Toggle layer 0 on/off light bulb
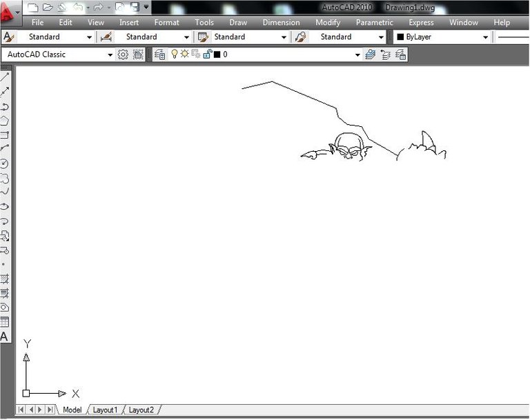Image resolution: width=530 pixels, height=420 pixels. (x=174, y=54)
